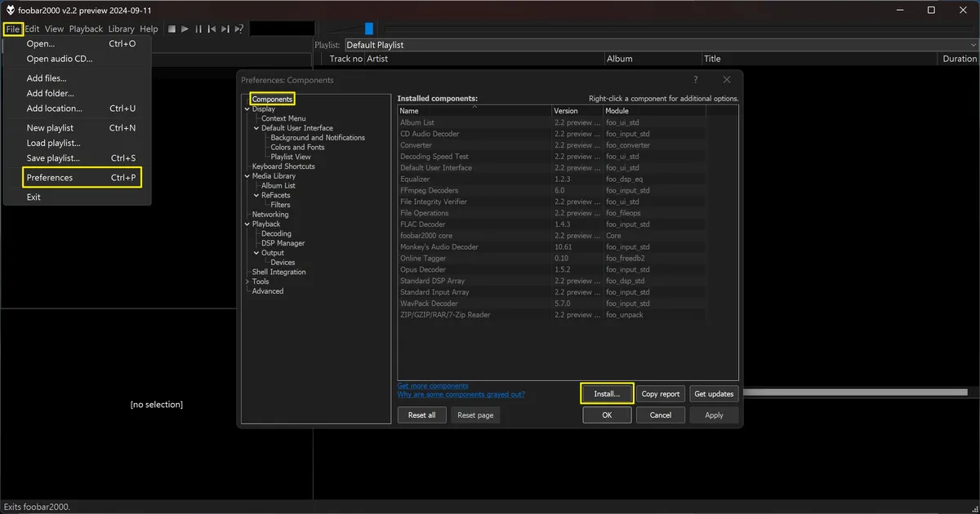Viewport: 980px width, 514px height.
Task: Open the Playback menu
Action: [x=86, y=29]
